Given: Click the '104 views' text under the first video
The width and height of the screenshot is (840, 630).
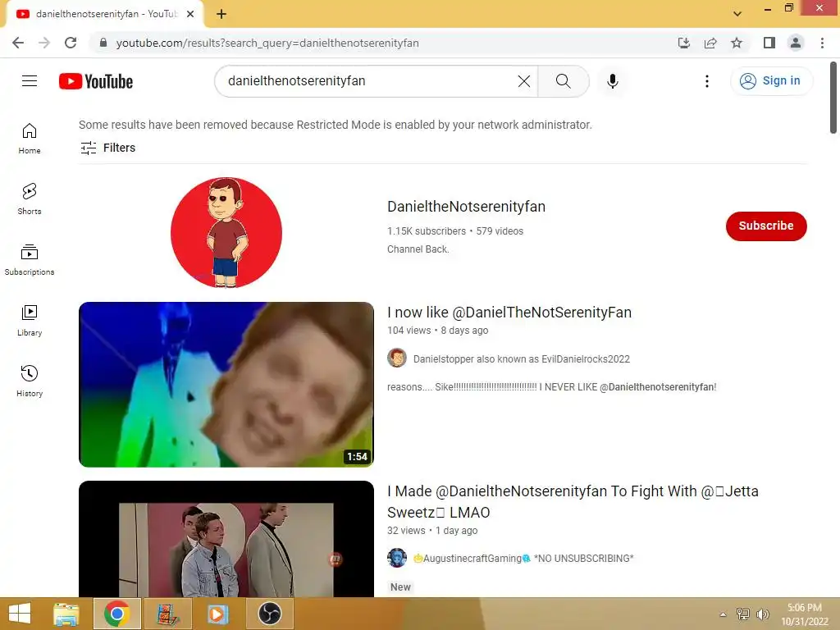Looking at the screenshot, I should 409,331.
